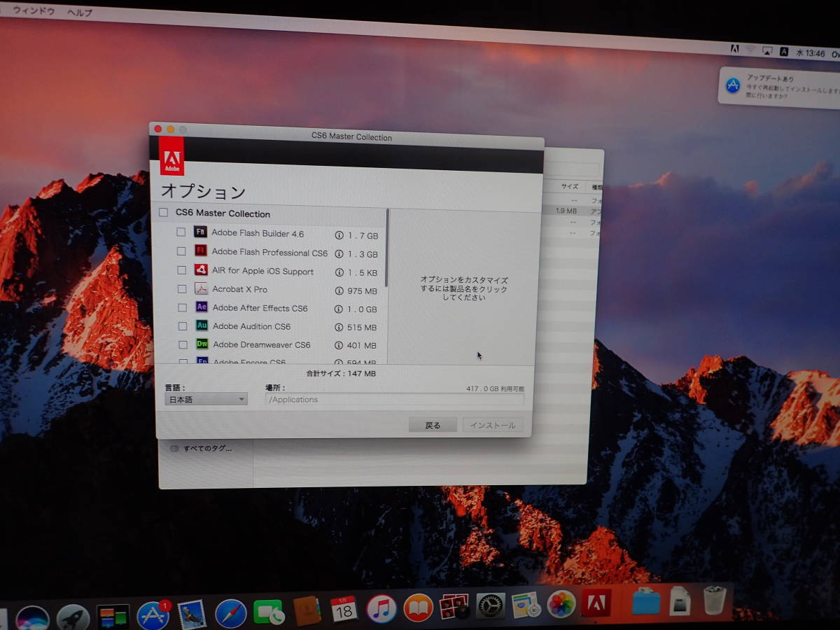Open Calendar icon showing 18 in the Dock
This screenshot has height=630, width=840.
(344, 610)
